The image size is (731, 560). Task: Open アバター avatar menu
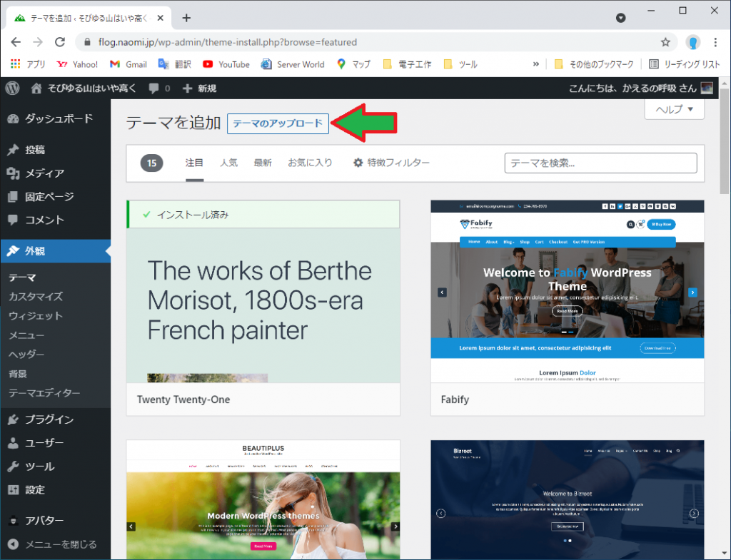(x=56, y=520)
